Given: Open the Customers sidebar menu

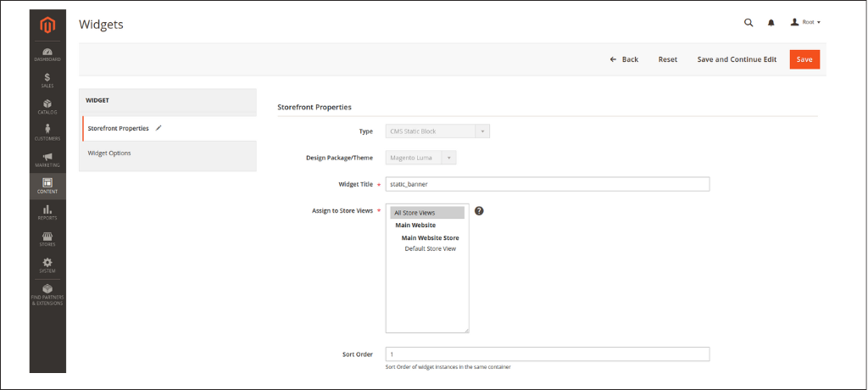Looking at the screenshot, I should click(47, 133).
